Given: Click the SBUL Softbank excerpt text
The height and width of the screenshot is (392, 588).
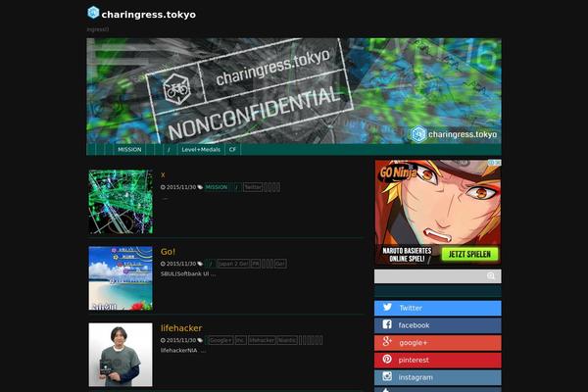Looking at the screenshot, I should [x=188, y=273].
